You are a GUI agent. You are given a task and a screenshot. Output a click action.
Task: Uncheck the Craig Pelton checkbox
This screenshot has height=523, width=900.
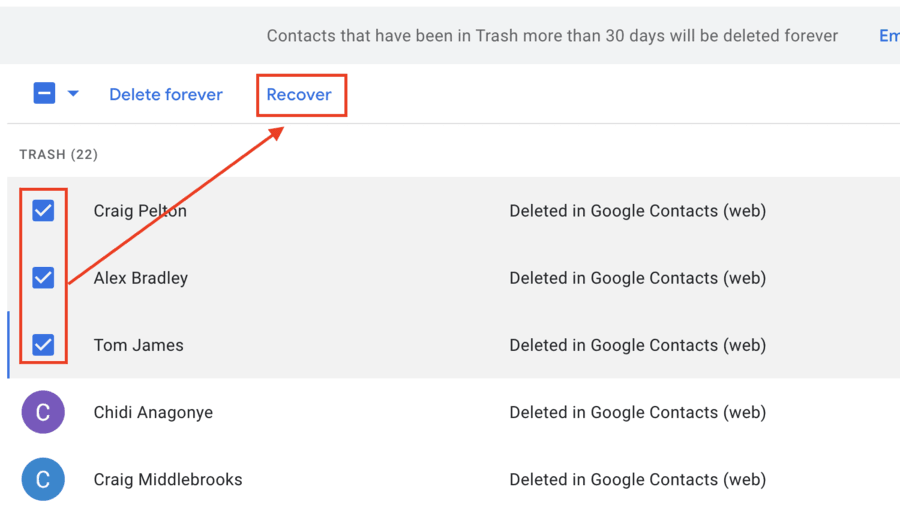(x=43, y=211)
